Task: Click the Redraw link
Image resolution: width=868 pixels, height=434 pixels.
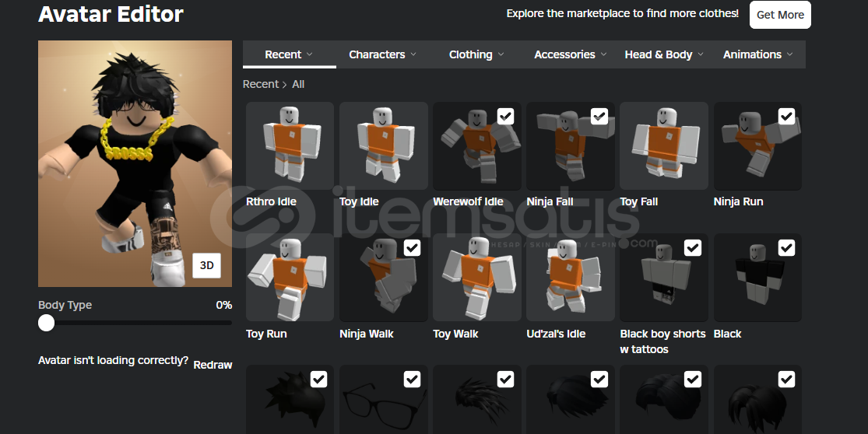Action: point(213,365)
